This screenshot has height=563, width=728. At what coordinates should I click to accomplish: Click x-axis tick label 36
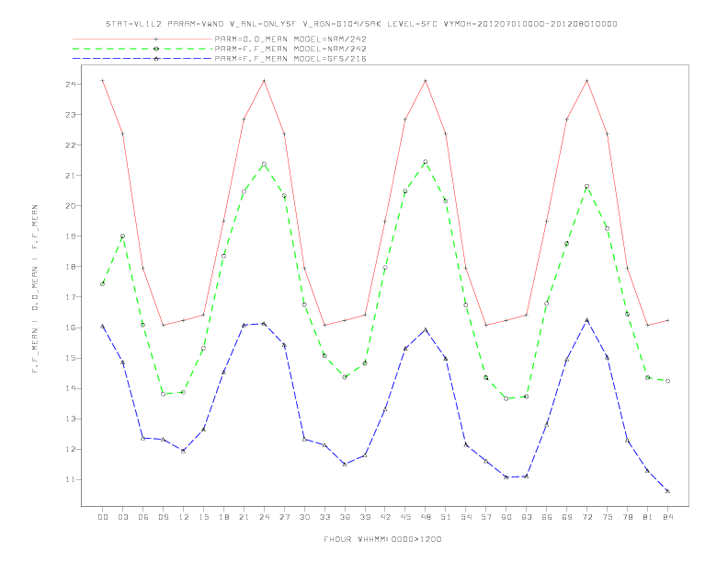[345, 517]
